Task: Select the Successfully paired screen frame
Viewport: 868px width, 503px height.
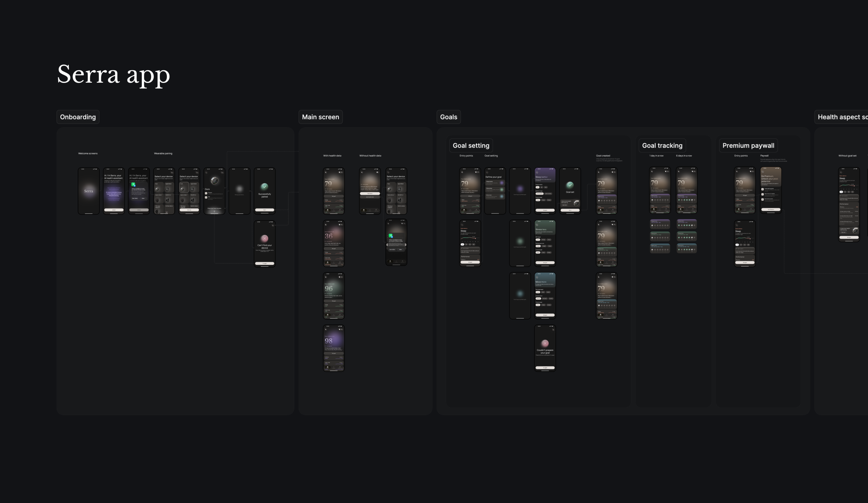Action: click(265, 191)
